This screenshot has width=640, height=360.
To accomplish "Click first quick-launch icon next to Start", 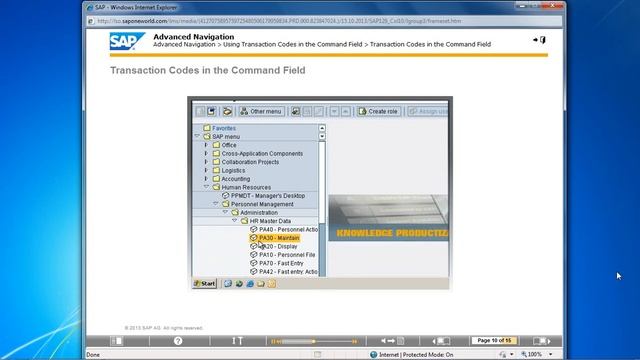I will [228, 283].
